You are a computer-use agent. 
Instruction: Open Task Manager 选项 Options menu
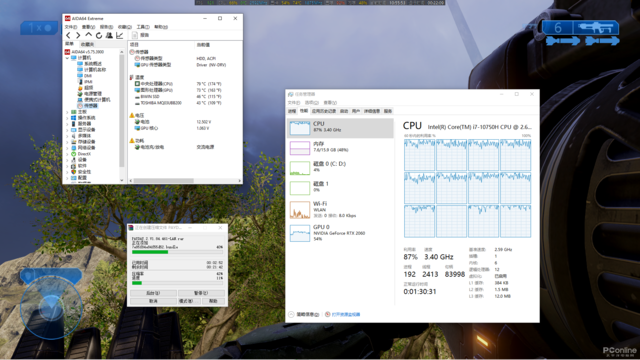(x=311, y=102)
